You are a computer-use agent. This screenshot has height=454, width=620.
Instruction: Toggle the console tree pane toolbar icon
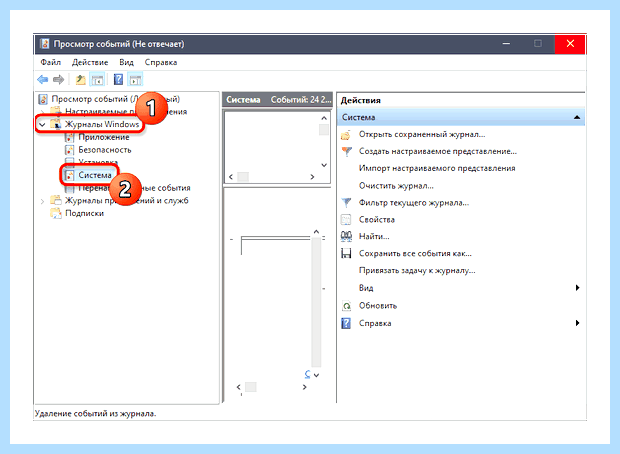97,79
